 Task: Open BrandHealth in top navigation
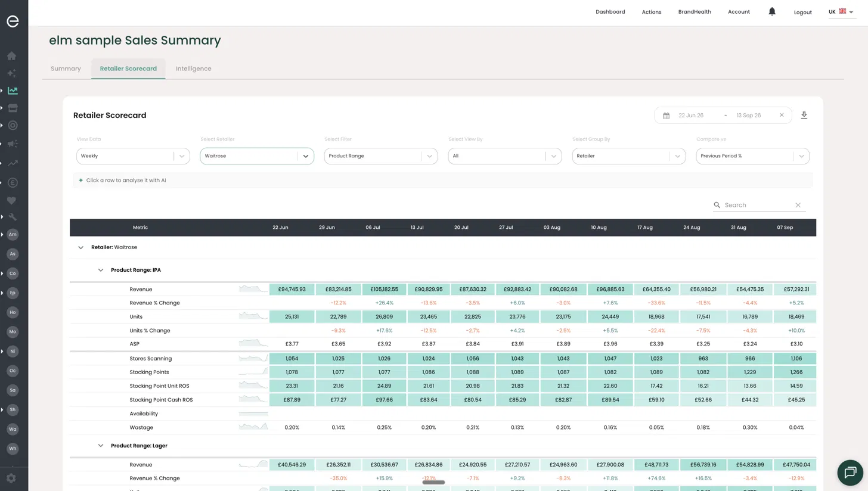pyautogui.click(x=695, y=12)
